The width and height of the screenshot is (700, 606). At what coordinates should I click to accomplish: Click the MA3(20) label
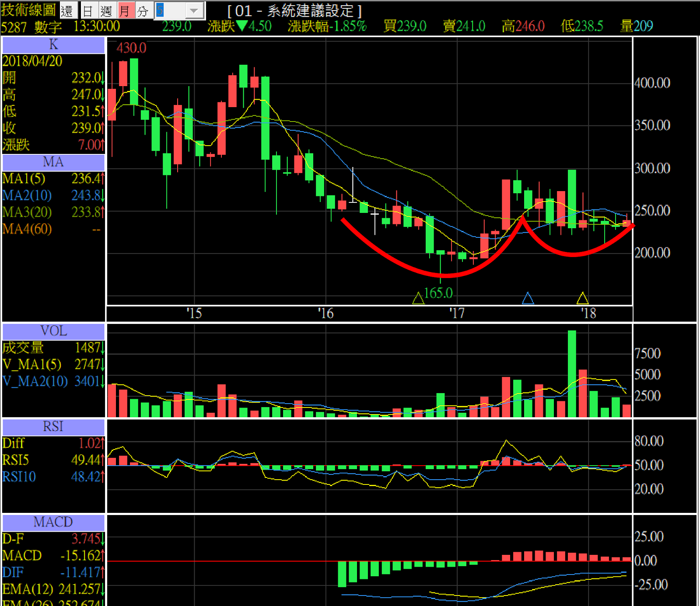27,212
